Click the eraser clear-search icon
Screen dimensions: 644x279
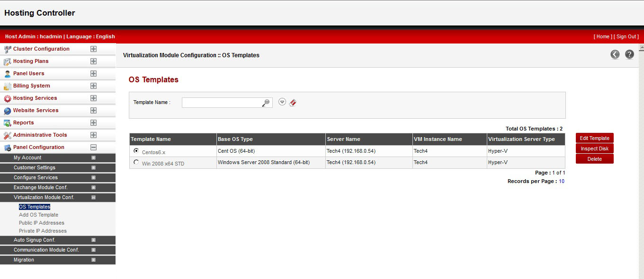tap(293, 102)
